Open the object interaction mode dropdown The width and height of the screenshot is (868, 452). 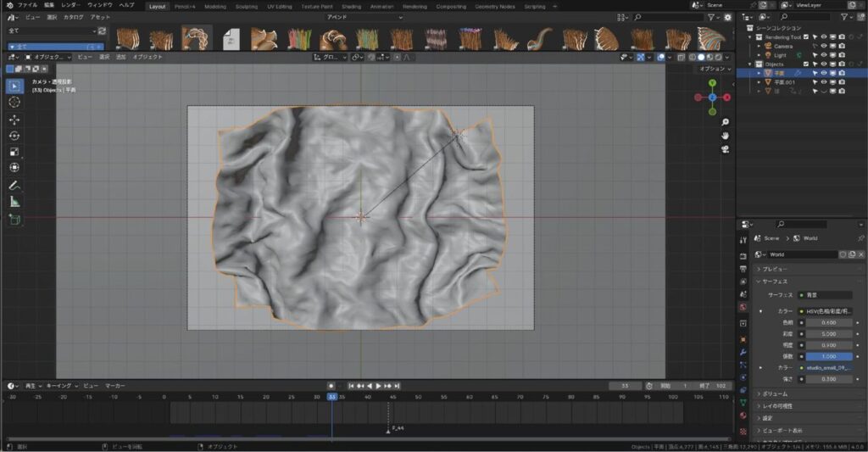click(48, 57)
